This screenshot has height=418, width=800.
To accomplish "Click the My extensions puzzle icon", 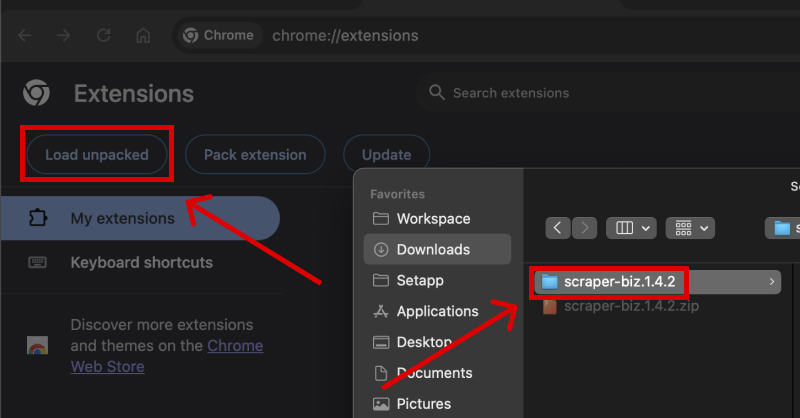I will pos(38,218).
